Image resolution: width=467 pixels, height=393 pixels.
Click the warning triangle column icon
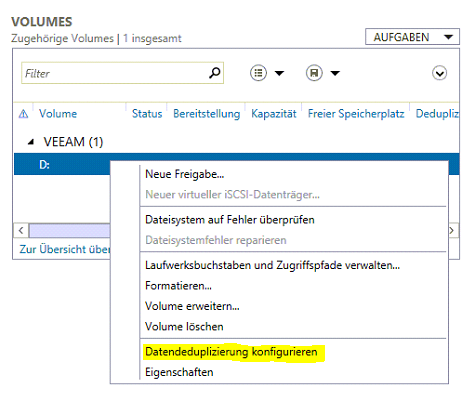click(x=23, y=114)
